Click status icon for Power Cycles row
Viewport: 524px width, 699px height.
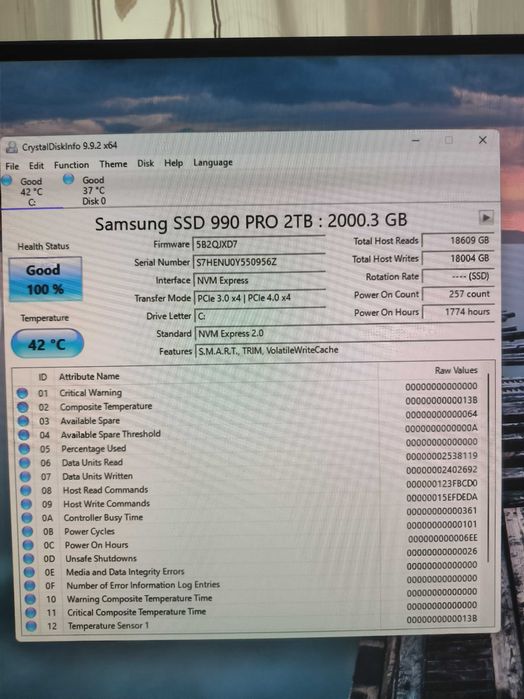tap(28, 531)
